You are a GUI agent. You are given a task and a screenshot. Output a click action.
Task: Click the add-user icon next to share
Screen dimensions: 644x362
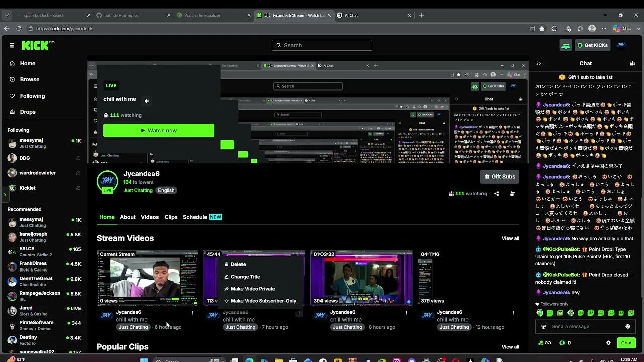(512, 194)
